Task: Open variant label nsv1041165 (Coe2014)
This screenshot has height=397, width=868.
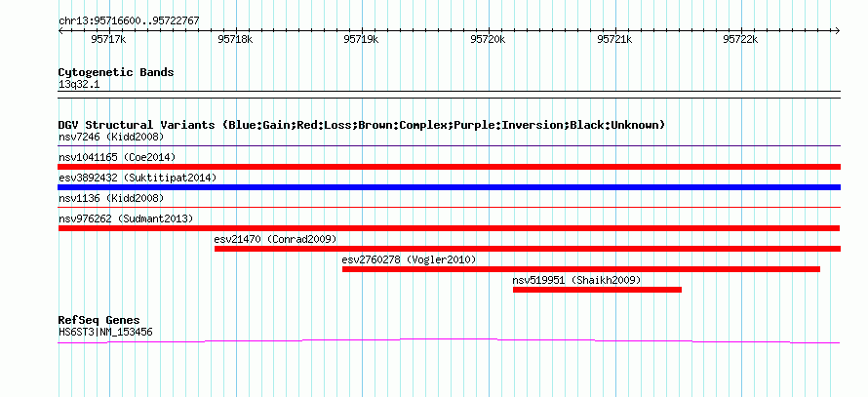Action: [x=117, y=157]
